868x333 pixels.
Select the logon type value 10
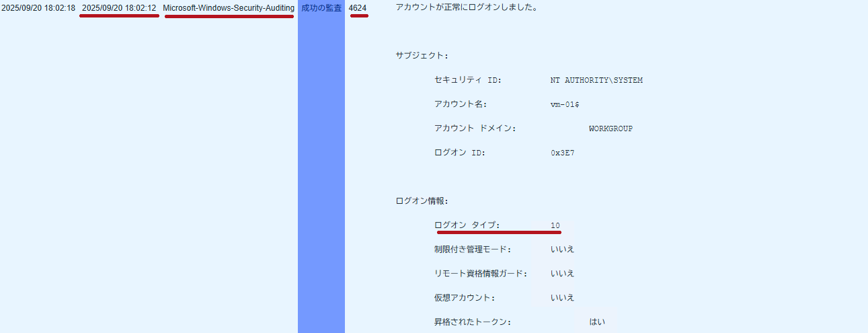click(x=555, y=225)
